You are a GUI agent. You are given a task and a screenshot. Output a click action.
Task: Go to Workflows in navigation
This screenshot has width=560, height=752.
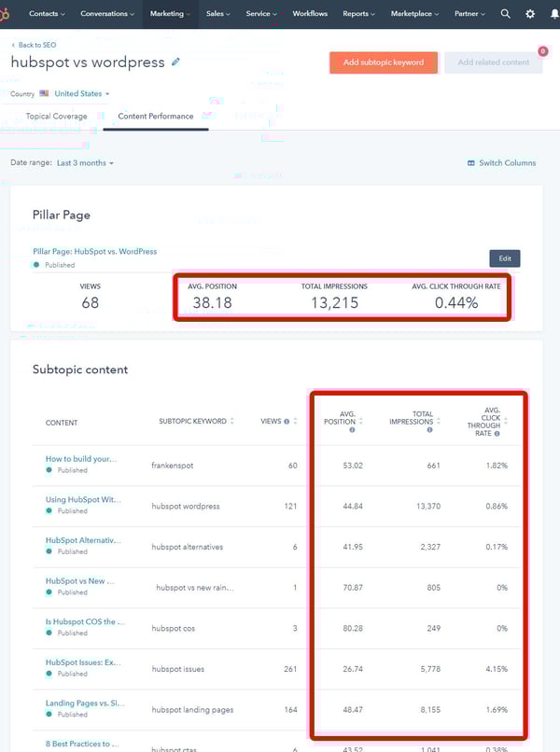point(310,14)
